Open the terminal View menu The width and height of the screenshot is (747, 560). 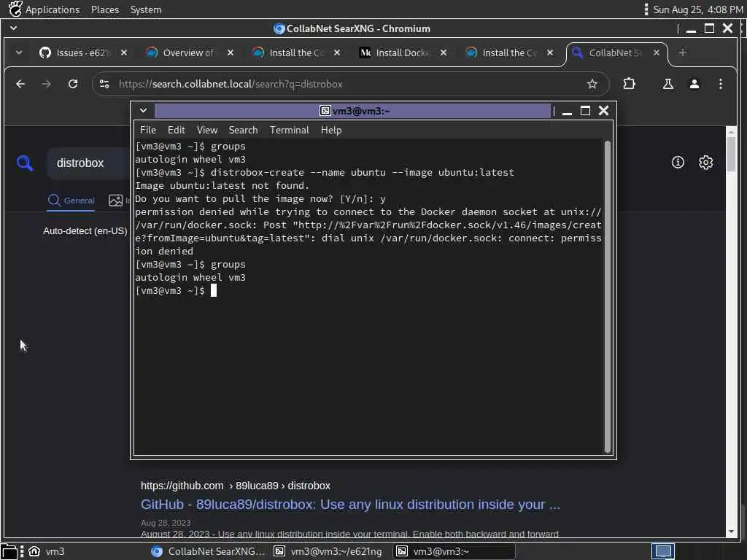206,130
